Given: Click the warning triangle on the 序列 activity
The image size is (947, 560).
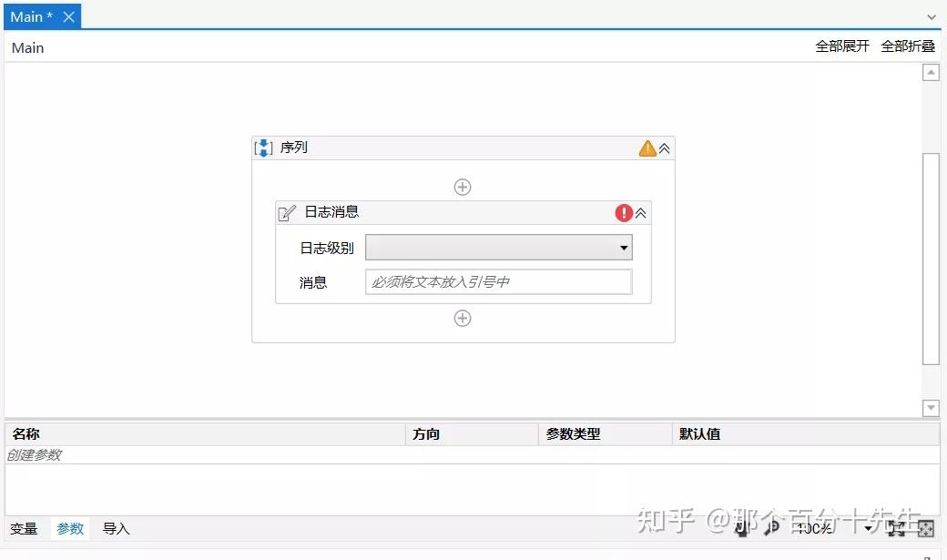Looking at the screenshot, I should [648, 148].
